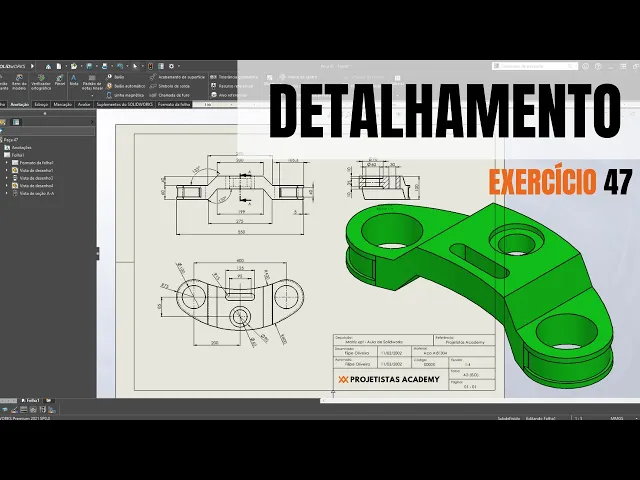Create a new document with the New icon
The height and width of the screenshot is (480, 640).
coord(59,66)
